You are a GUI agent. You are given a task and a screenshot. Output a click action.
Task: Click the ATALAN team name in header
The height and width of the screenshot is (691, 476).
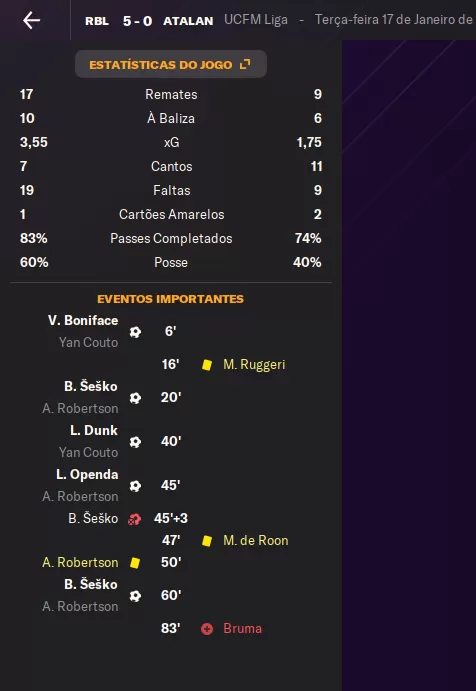(188, 21)
